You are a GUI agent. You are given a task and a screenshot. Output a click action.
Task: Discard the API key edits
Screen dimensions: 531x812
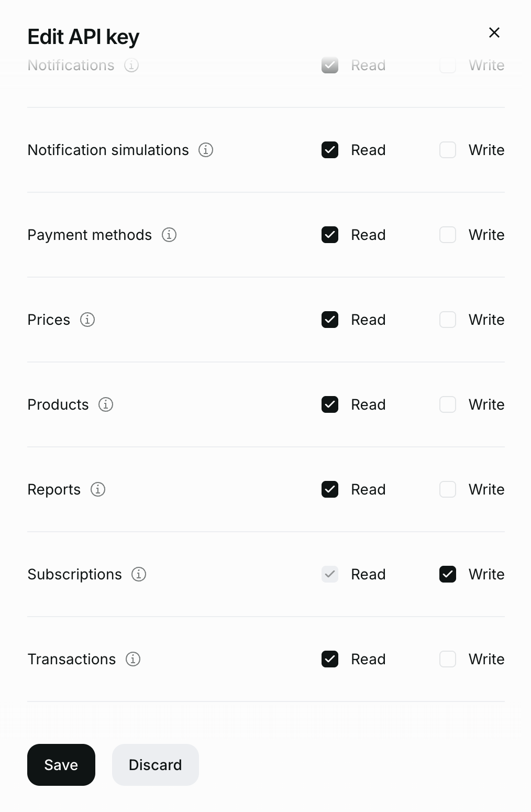click(x=156, y=765)
